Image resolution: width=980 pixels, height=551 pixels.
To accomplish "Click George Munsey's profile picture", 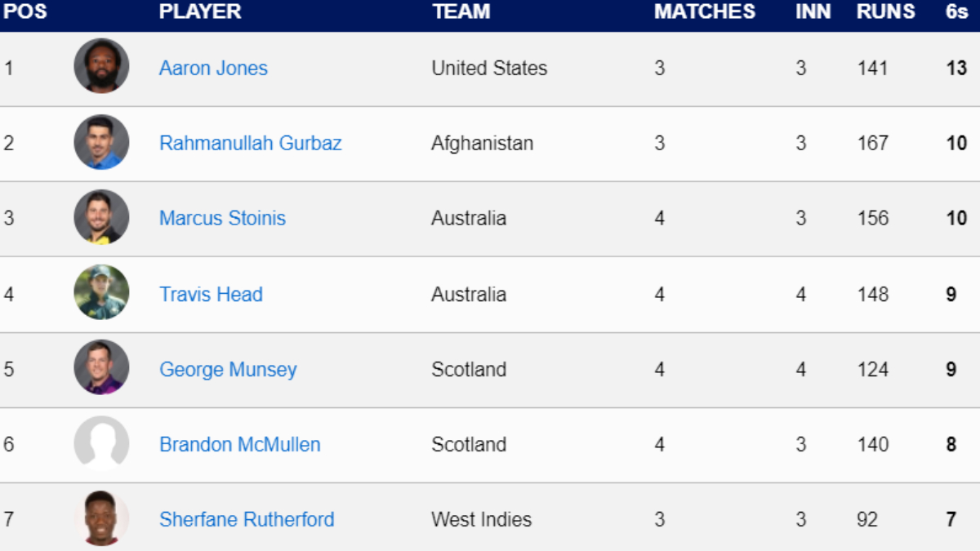I will 101,367.
